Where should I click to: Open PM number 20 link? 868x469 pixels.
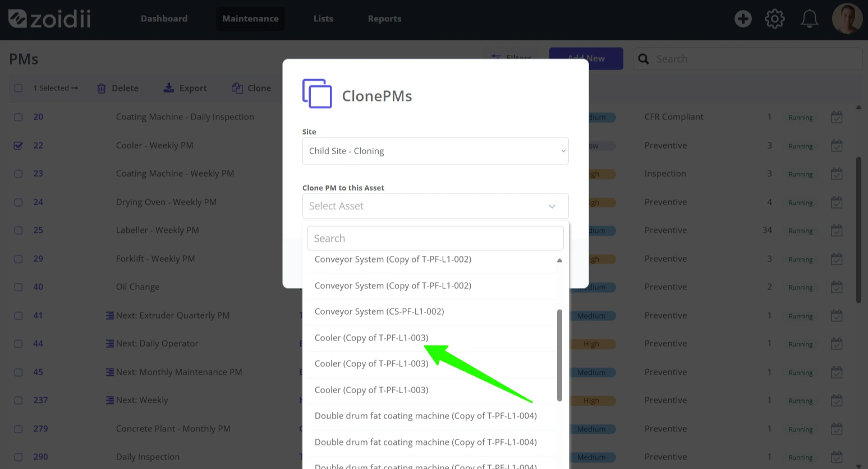(38, 117)
